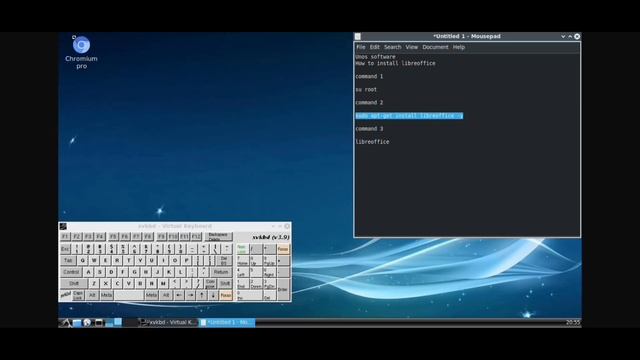Click the 'su root' line in Mousepad
The height and width of the screenshot is (360, 640).
tap(366, 89)
